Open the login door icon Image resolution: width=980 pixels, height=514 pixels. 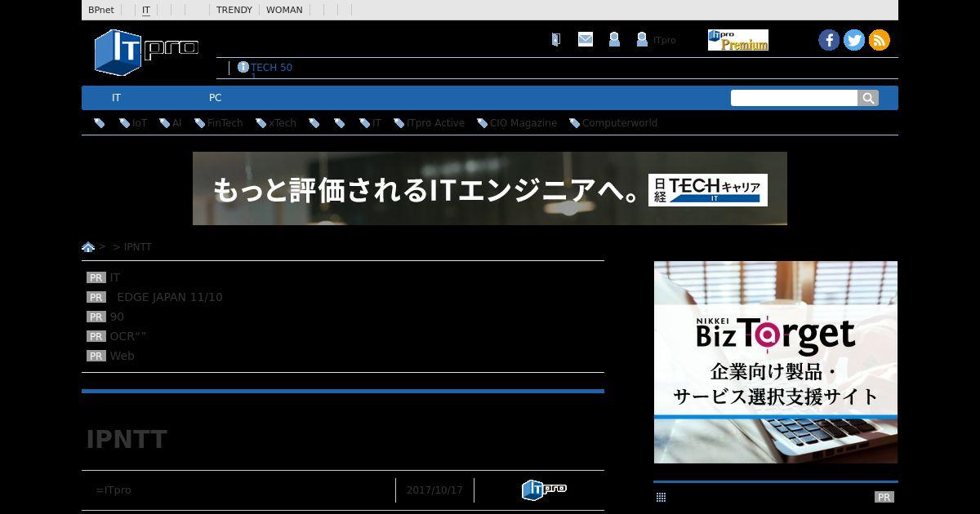[x=556, y=39]
